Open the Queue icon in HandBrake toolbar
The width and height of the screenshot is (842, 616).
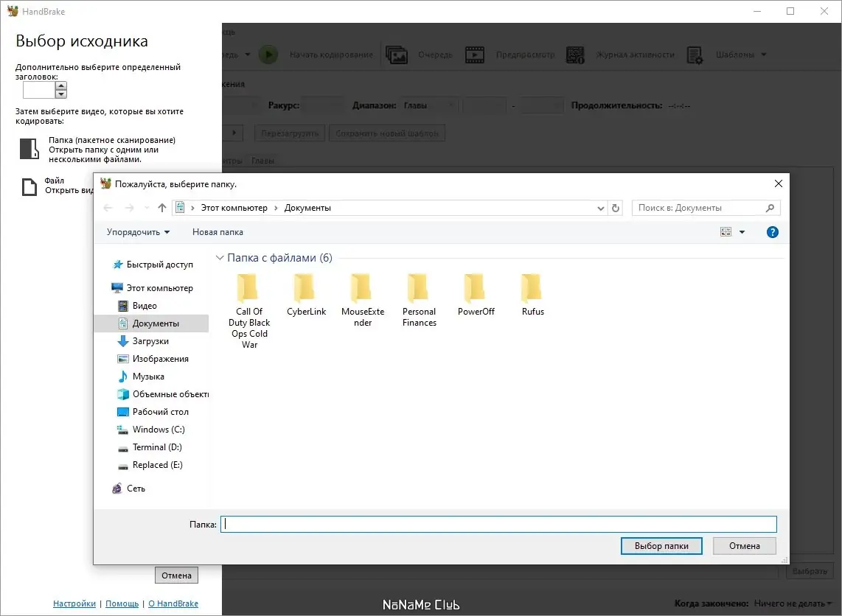[x=396, y=55]
